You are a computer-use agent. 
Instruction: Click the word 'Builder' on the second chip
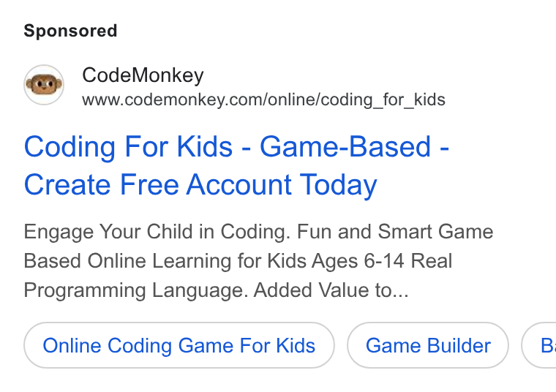click(x=459, y=345)
